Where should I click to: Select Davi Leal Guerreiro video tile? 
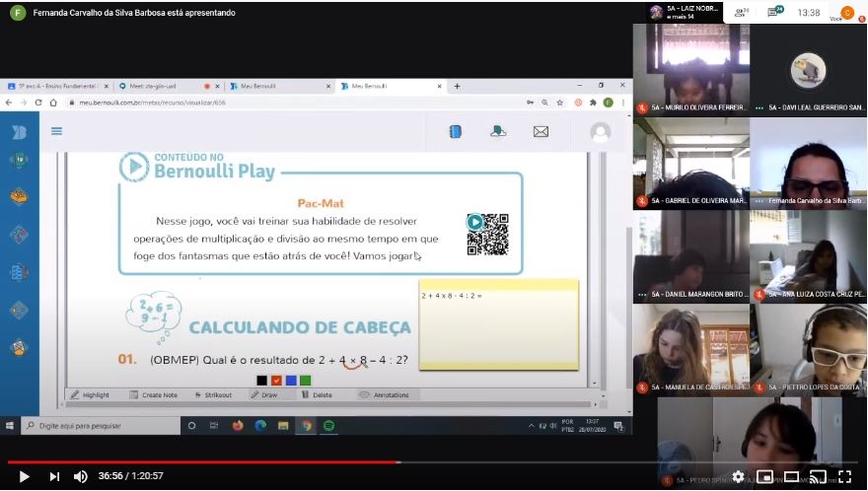click(808, 69)
